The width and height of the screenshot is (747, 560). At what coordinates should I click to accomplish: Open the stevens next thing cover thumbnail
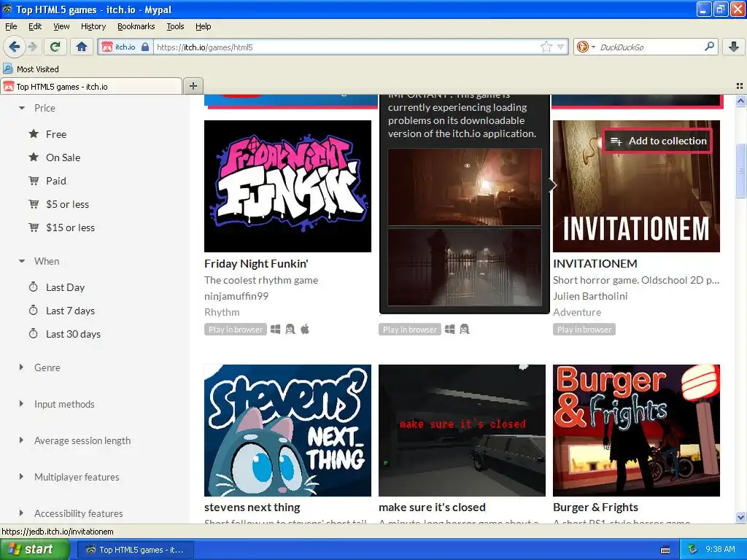pos(287,430)
